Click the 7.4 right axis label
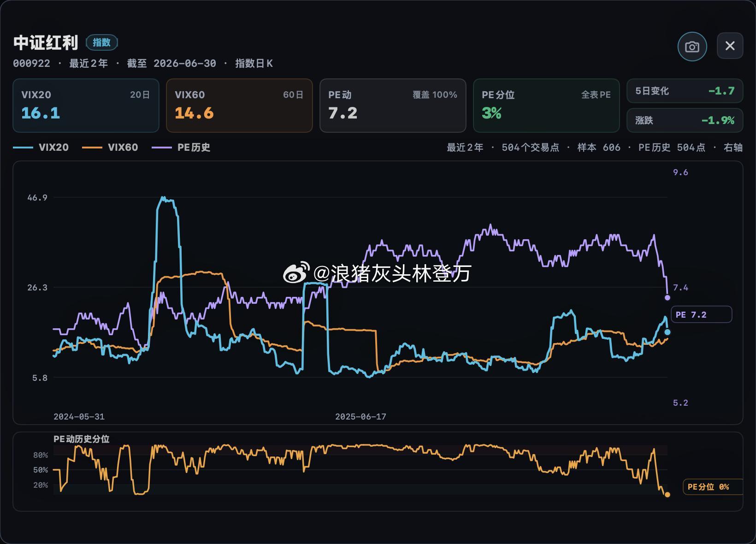Screen dimensions: 756x544 (x=680, y=288)
